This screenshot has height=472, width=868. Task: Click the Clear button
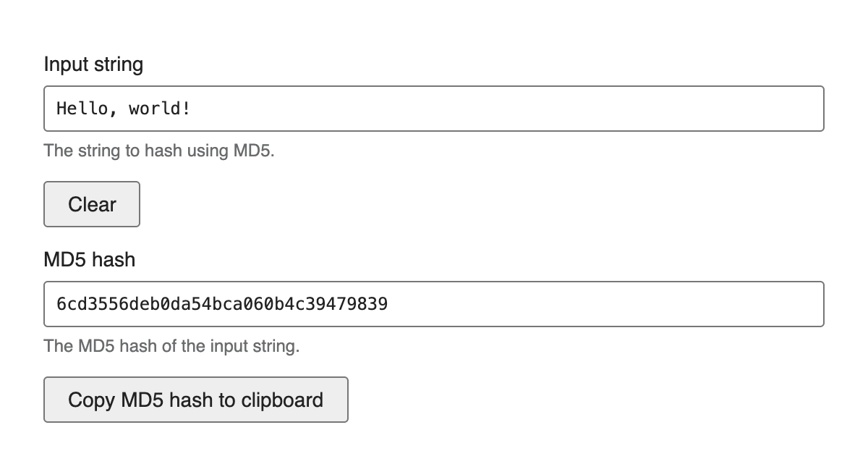pyautogui.click(x=92, y=204)
